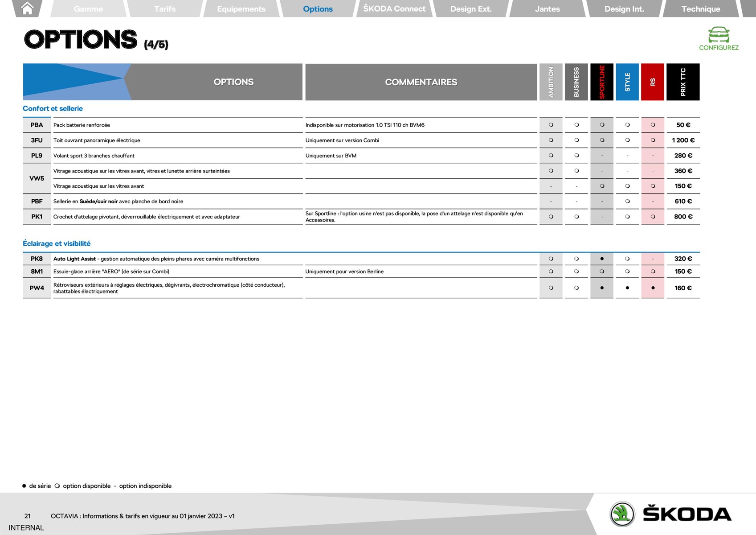Click the 280 € price
This screenshot has width=756, height=535.
683,156
